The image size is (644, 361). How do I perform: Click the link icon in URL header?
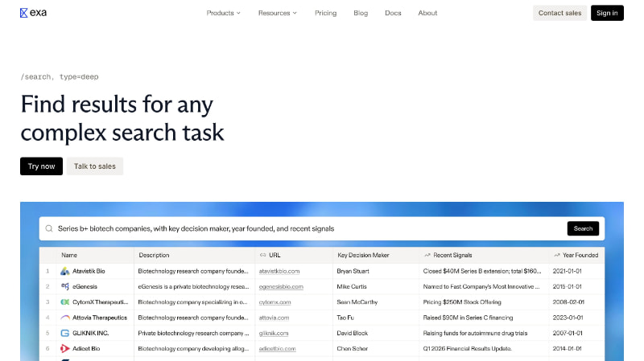tap(263, 255)
